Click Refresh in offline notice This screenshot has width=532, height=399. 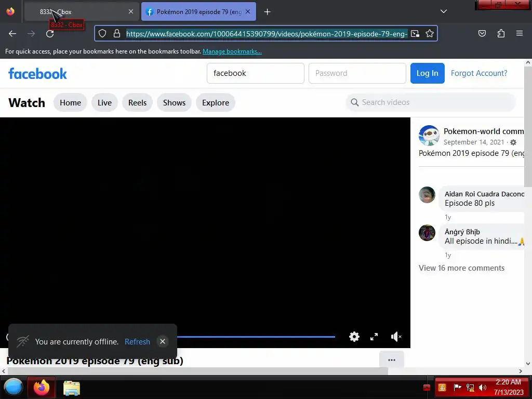pyautogui.click(x=137, y=342)
